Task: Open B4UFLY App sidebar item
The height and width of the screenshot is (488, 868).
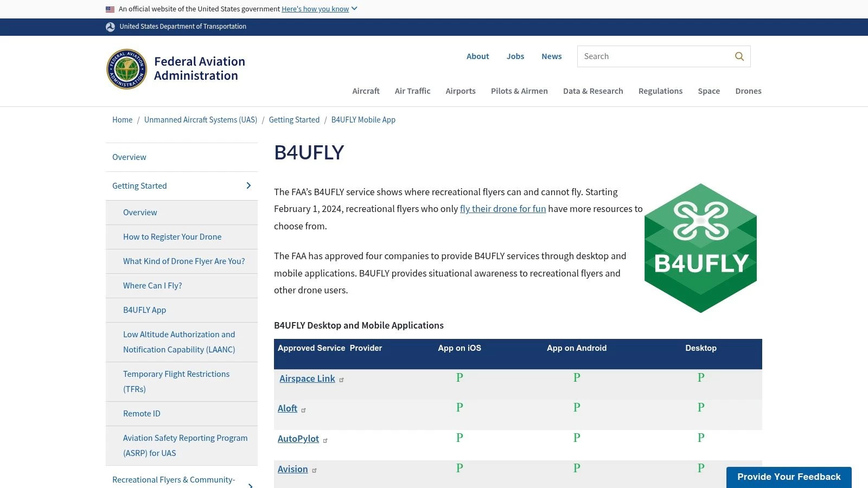Action: point(144,310)
